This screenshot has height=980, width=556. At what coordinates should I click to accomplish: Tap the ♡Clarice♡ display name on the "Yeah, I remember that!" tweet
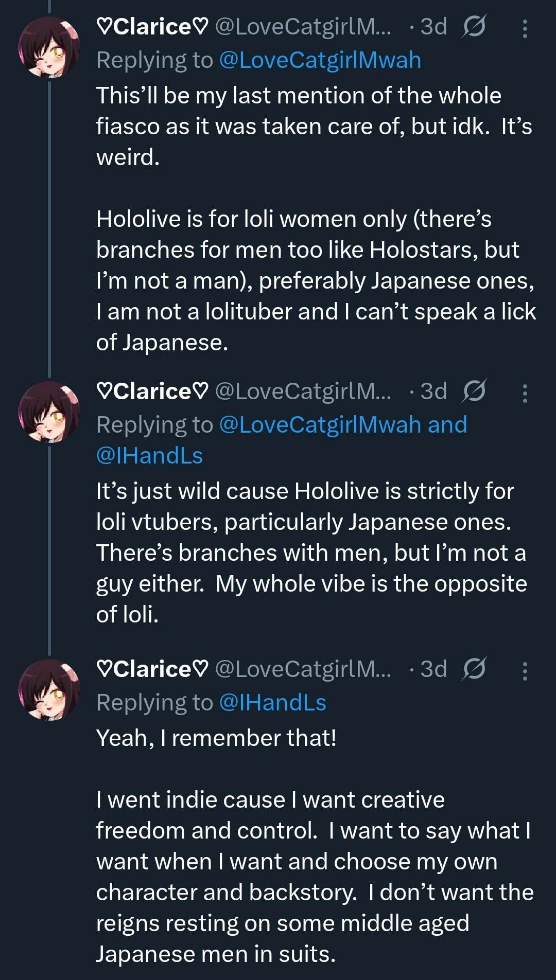click(x=152, y=670)
